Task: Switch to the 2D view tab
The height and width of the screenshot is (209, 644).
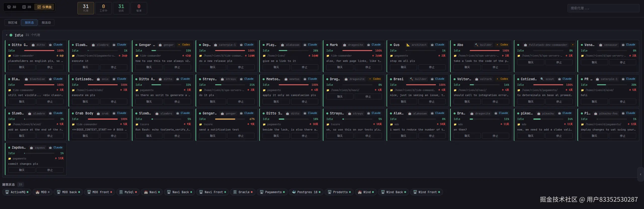Action: click(27, 7)
